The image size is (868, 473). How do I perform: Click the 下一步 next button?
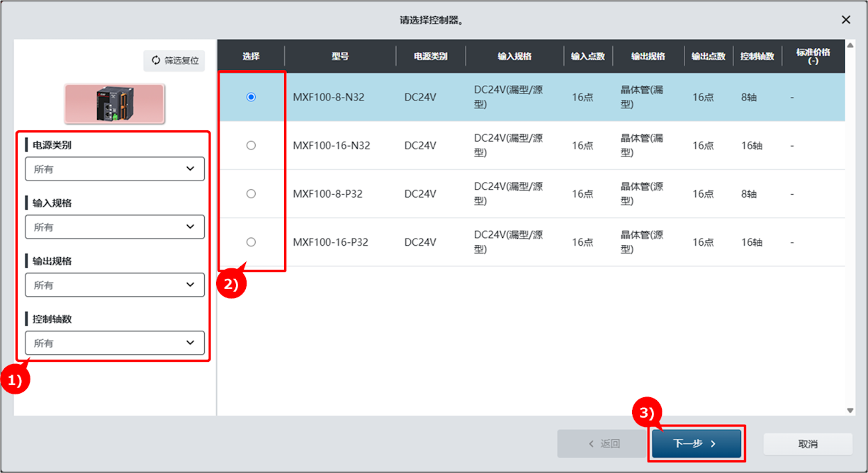coord(696,444)
